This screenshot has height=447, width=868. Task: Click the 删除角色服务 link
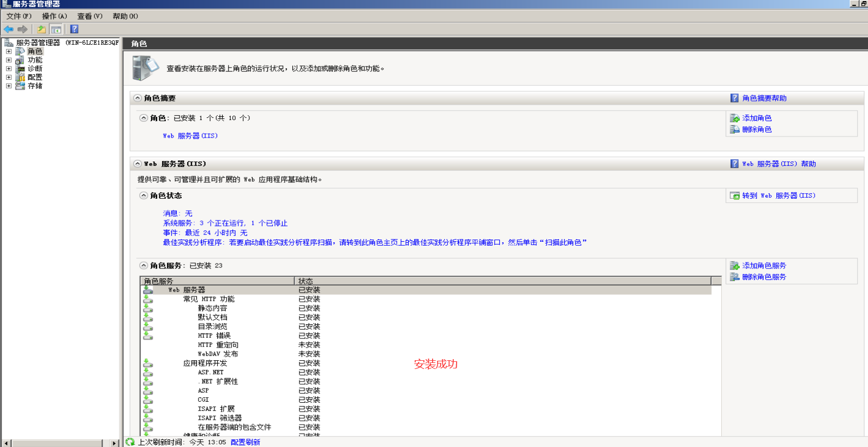tap(764, 277)
